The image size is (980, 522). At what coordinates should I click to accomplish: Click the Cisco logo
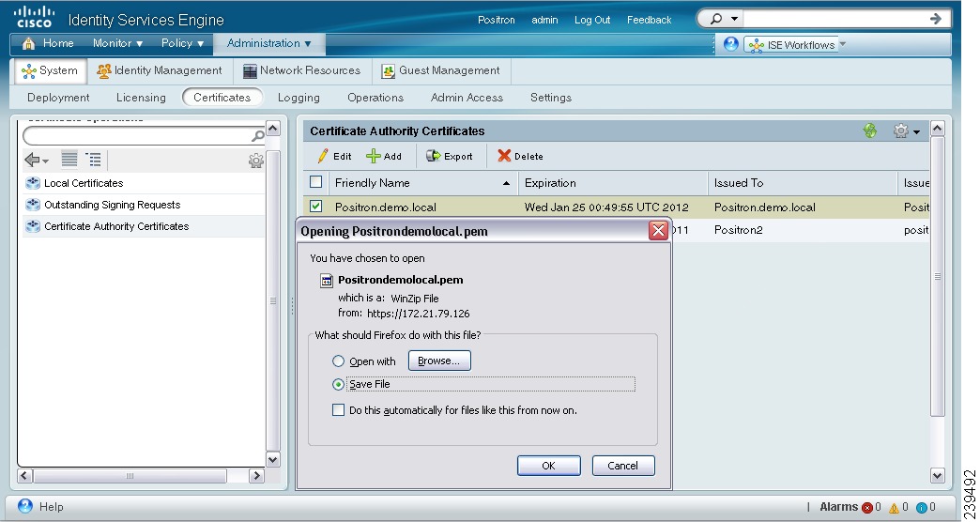(34, 18)
